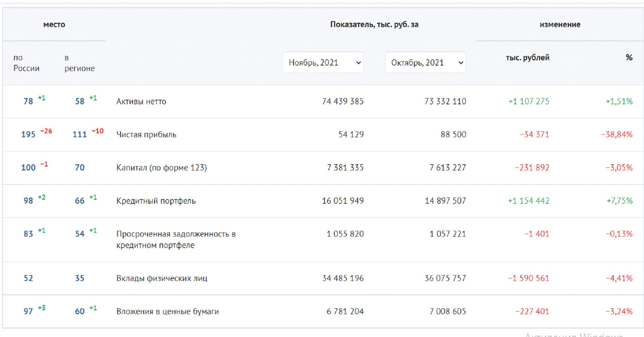644x337 pixels.
Task: Click the percent change −4,41%
Action: coord(619,278)
